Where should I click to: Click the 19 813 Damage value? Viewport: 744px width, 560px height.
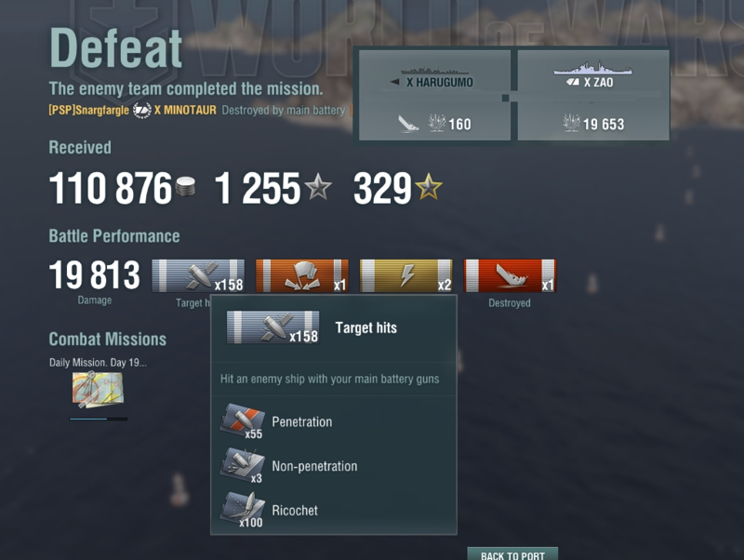95,275
